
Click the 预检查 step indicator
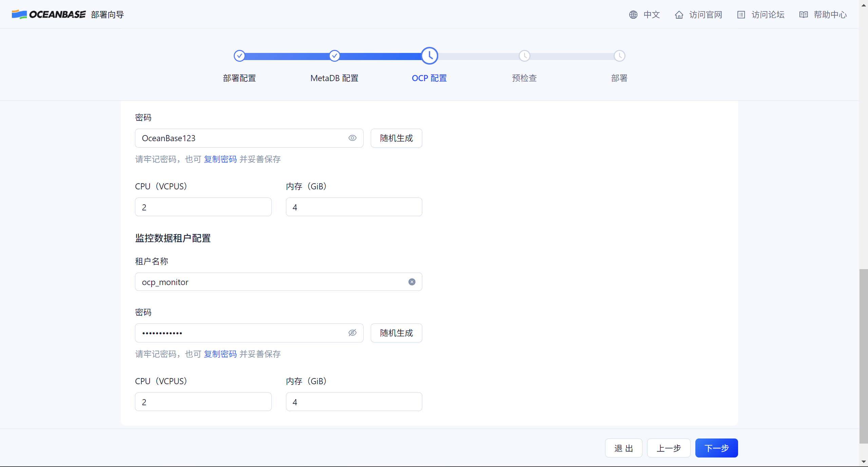524,56
